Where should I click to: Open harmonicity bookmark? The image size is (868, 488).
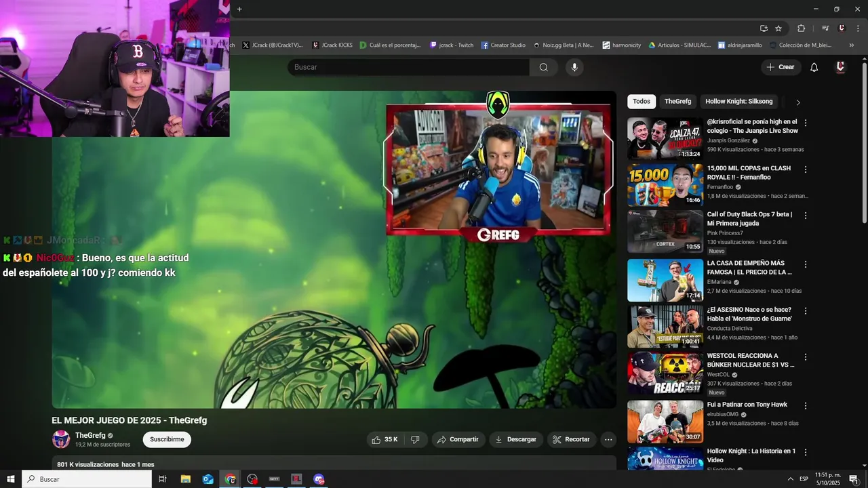(x=622, y=45)
